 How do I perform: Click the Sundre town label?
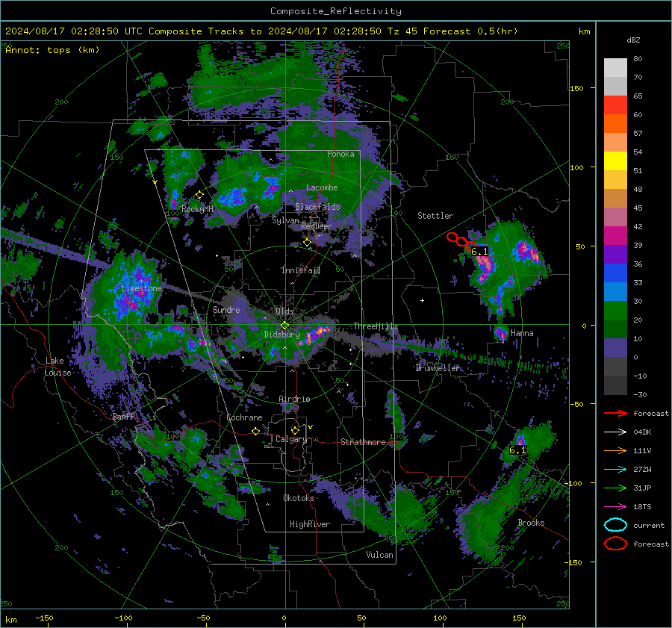(x=226, y=310)
